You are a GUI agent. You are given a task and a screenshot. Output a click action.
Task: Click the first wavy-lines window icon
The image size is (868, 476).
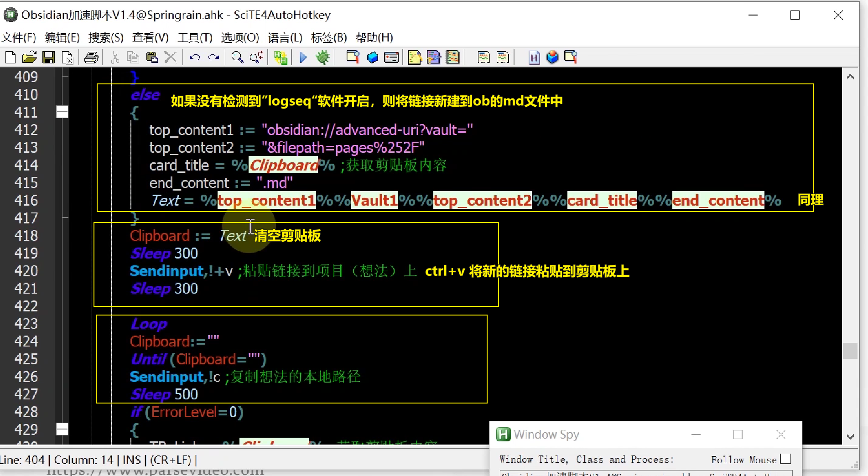click(483, 57)
